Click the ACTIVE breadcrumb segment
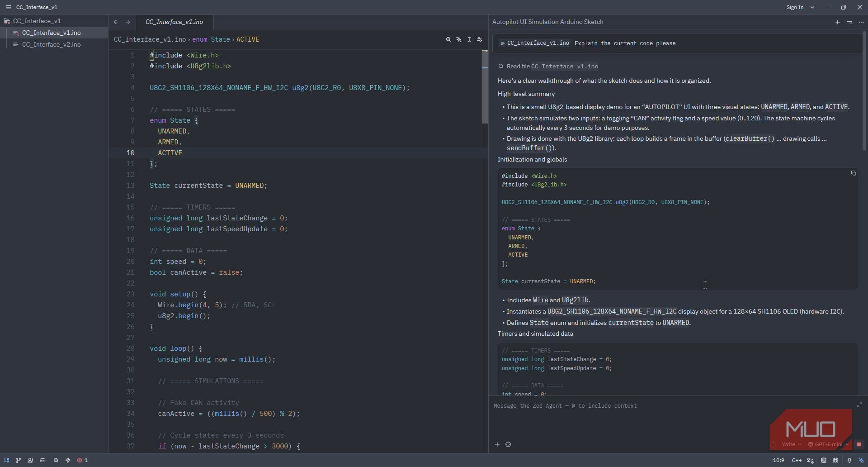 click(248, 39)
